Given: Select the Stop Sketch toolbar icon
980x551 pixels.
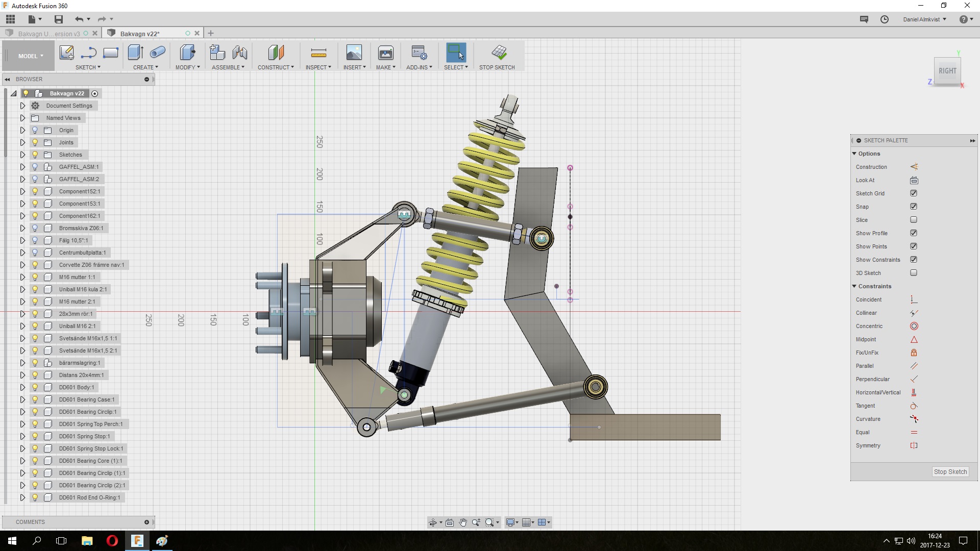Looking at the screenshot, I should [x=499, y=53].
